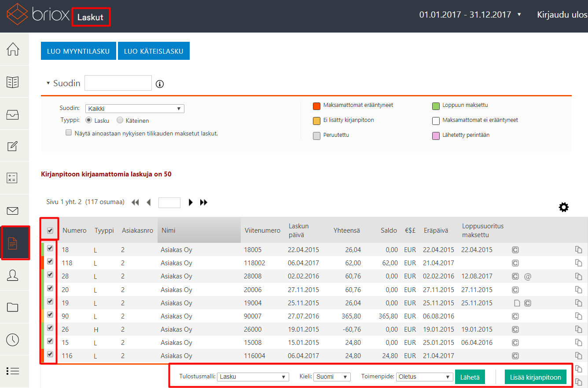Click the Maksamattomat erääntyneet orange-red swatch

[316, 106]
